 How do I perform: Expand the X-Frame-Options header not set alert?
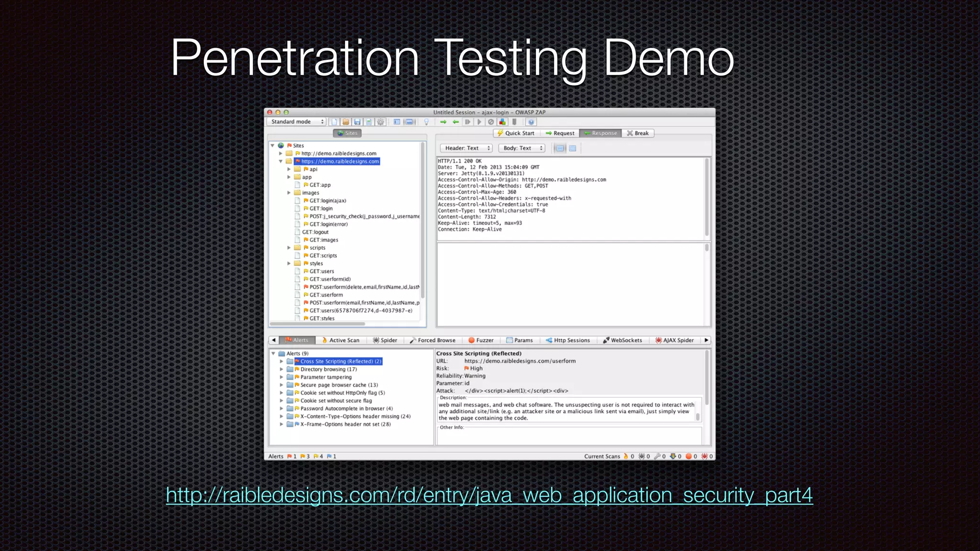tap(282, 424)
